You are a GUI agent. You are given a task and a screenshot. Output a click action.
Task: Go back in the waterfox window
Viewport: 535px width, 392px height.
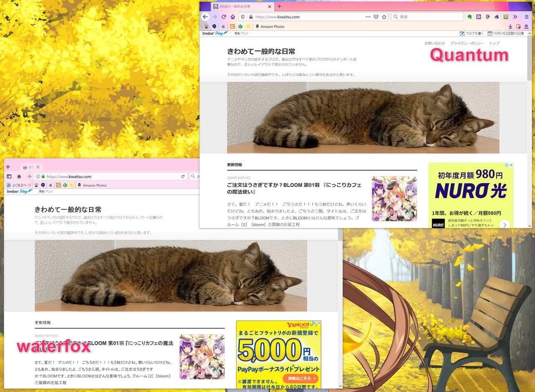click(x=30, y=177)
